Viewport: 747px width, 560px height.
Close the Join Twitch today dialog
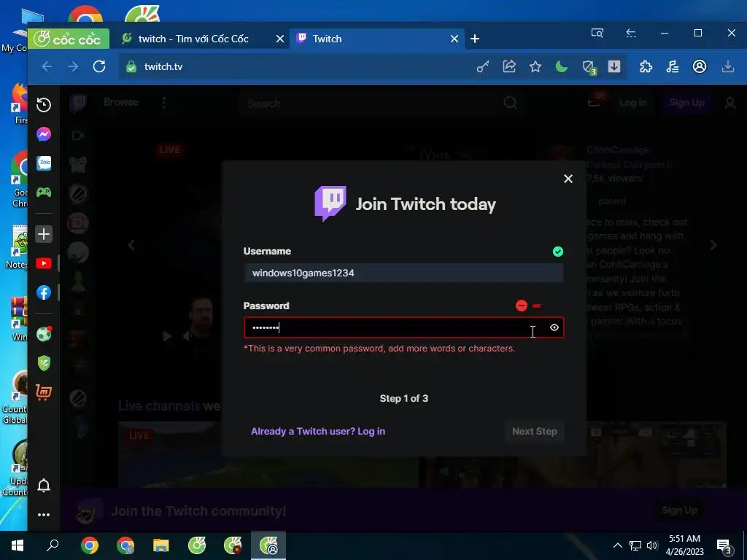pos(568,179)
